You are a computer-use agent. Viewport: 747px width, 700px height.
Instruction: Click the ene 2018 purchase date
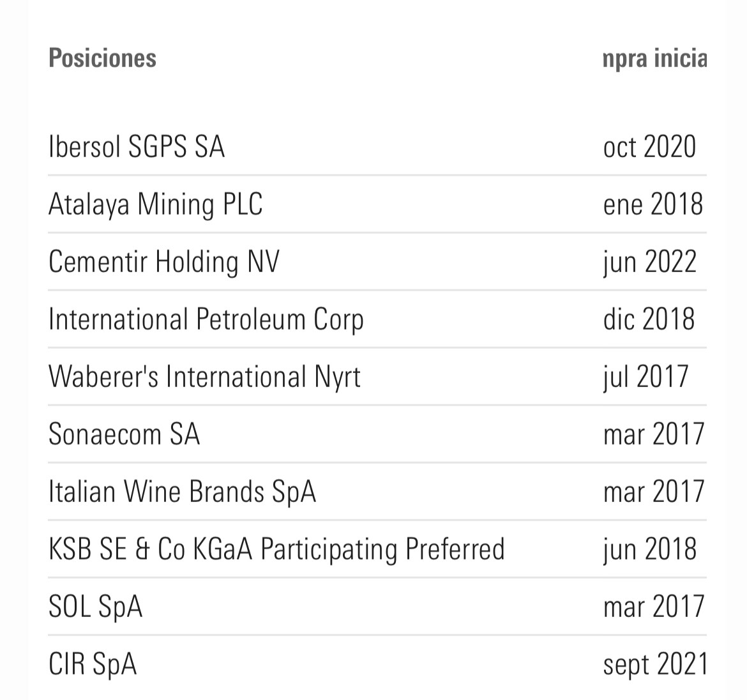click(x=653, y=205)
